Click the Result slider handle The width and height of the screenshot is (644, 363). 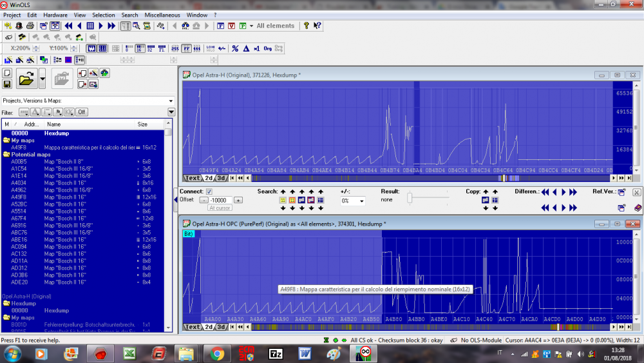[410, 198]
